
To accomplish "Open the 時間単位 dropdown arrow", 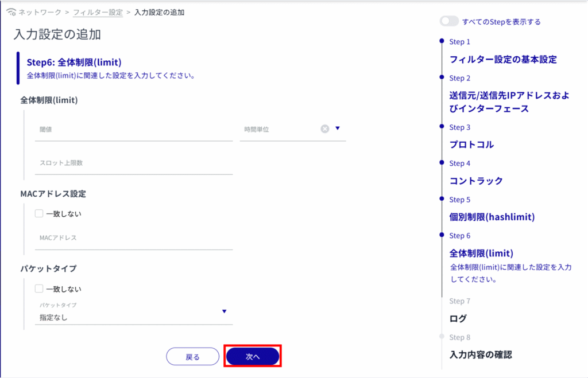I will coord(338,128).
